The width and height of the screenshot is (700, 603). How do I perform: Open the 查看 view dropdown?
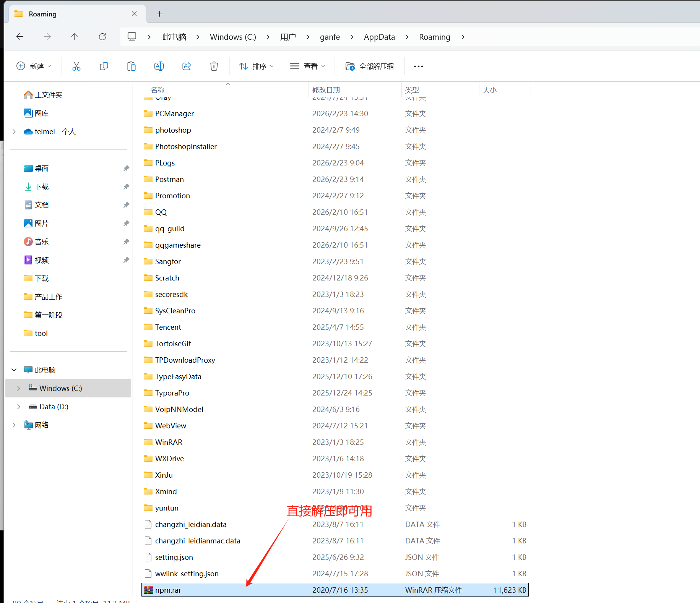[x=307, y=66]
